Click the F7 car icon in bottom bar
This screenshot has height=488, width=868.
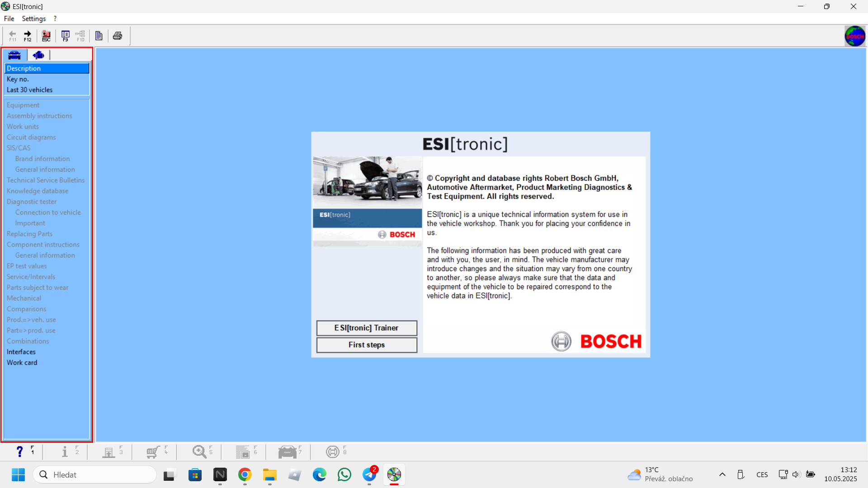coord(288,451)
